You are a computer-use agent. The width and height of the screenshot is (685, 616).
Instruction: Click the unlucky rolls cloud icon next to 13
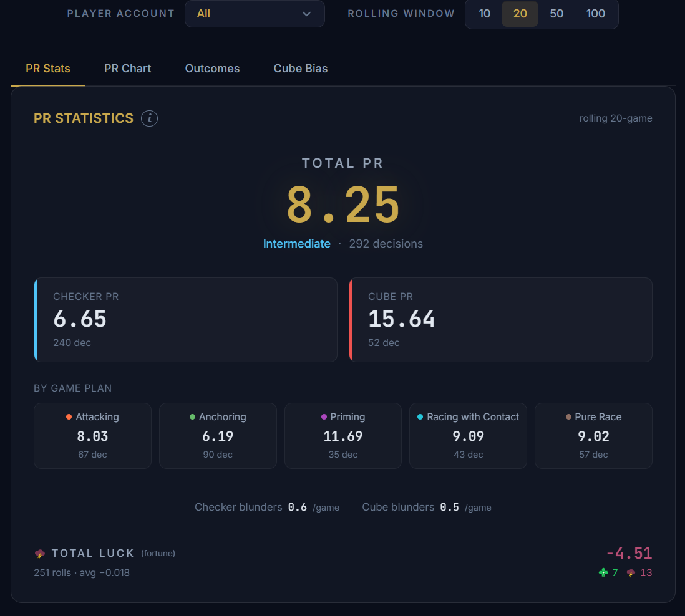pyautogui.click(x=631, y=573)
